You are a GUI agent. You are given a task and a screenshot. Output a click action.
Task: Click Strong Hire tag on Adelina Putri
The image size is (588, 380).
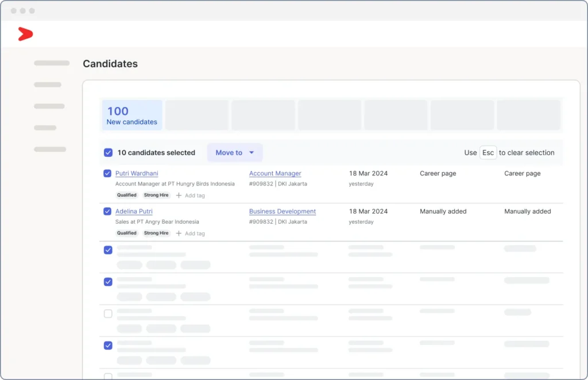(156, 233)
